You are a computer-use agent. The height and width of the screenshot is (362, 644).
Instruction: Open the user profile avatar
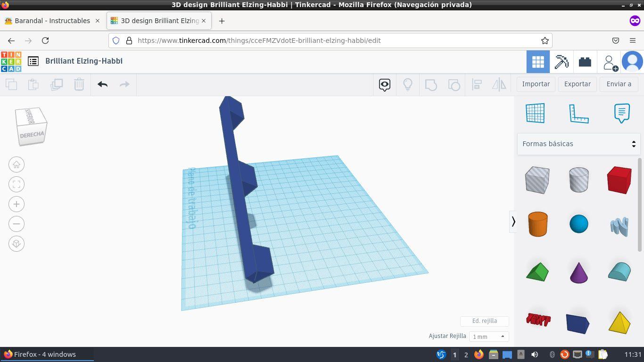click(633, 62)
